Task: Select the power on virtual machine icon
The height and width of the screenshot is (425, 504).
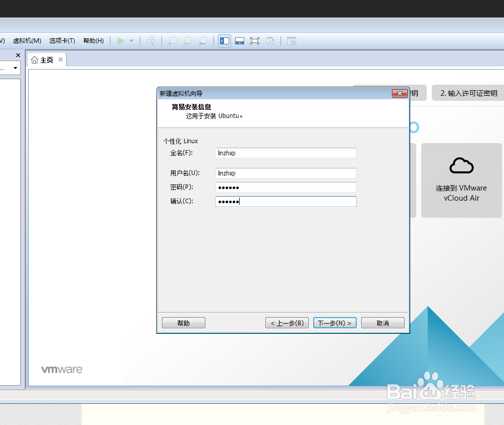Action: tap(121, 41)
